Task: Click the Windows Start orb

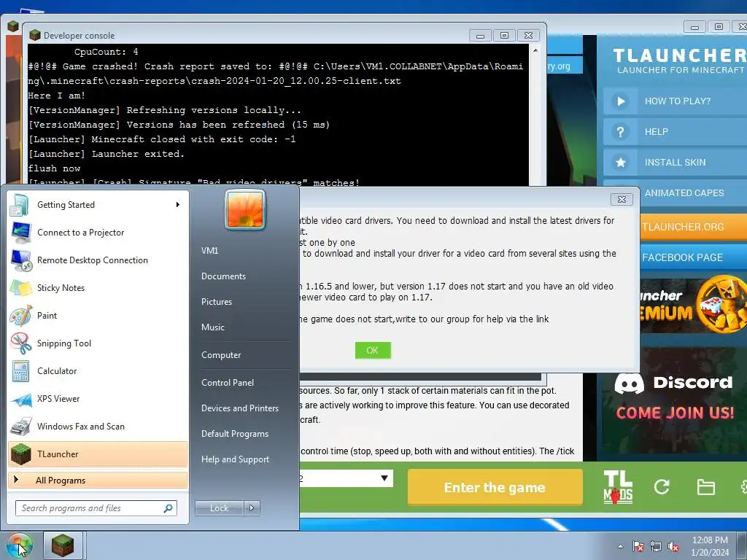Action: 19,545
